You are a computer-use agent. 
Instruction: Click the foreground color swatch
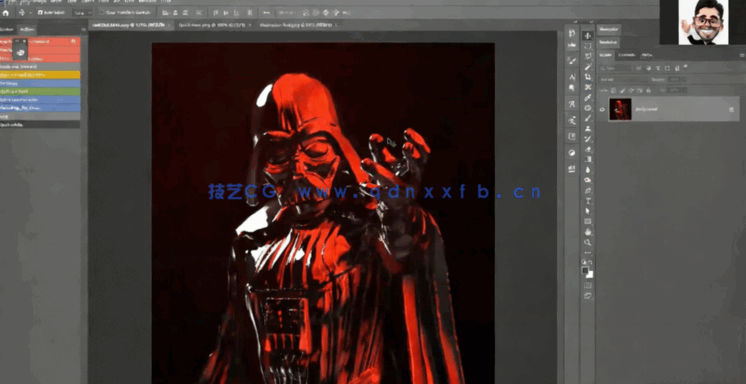click(x=586, y=271)
